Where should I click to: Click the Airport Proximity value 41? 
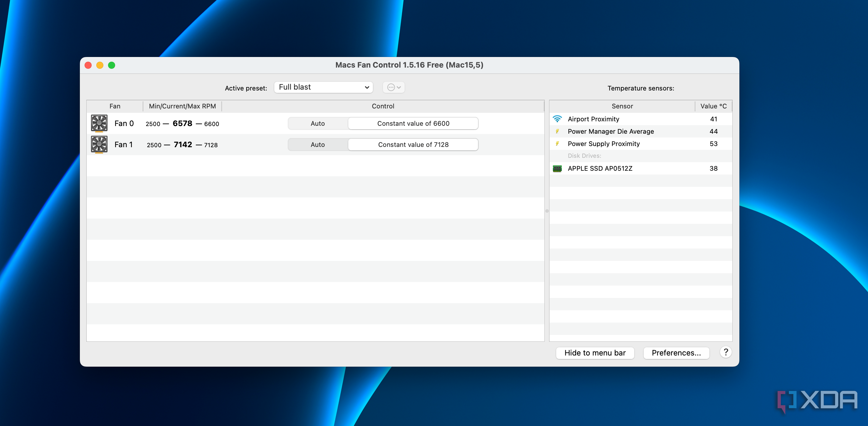coord(713,119)
